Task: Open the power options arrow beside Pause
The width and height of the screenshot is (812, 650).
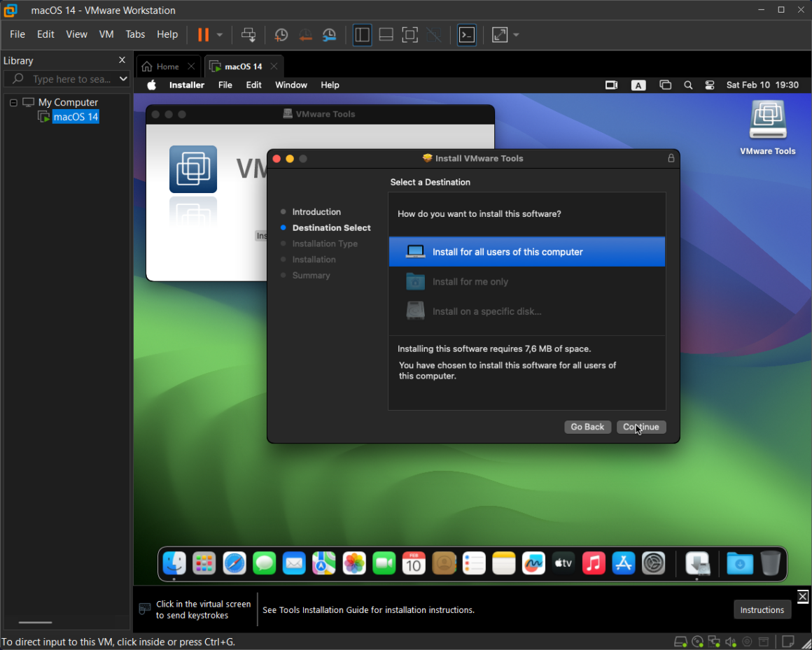Action: tap(220, 35)
